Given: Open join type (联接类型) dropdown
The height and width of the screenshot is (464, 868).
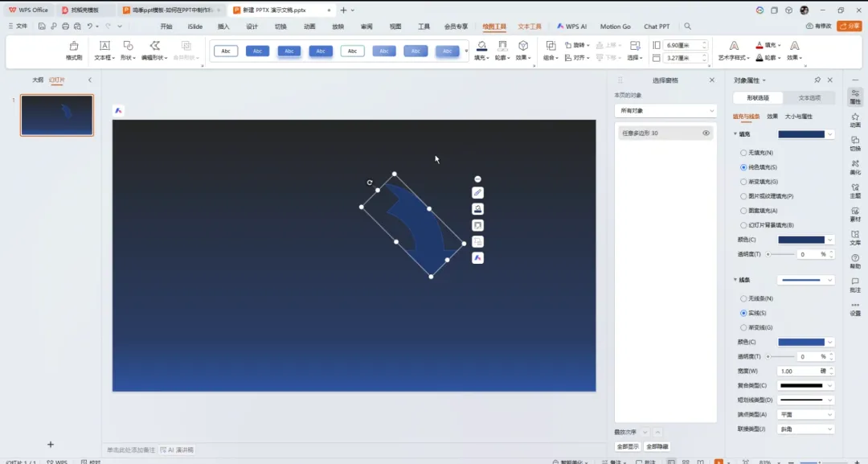Looking at the screenshot, I should point(806,429).
